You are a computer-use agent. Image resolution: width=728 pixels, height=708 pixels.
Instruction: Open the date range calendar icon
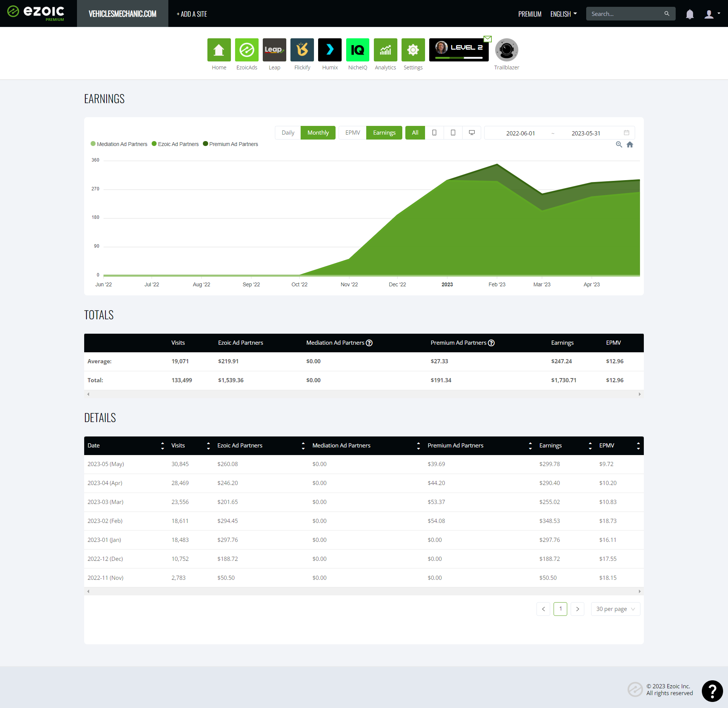coord(626,133)
